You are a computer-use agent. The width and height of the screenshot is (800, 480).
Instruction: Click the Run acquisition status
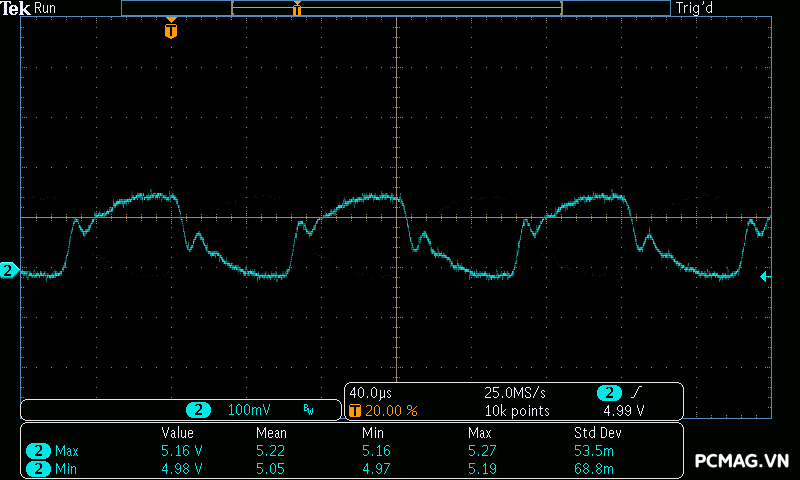pos(46,8)
